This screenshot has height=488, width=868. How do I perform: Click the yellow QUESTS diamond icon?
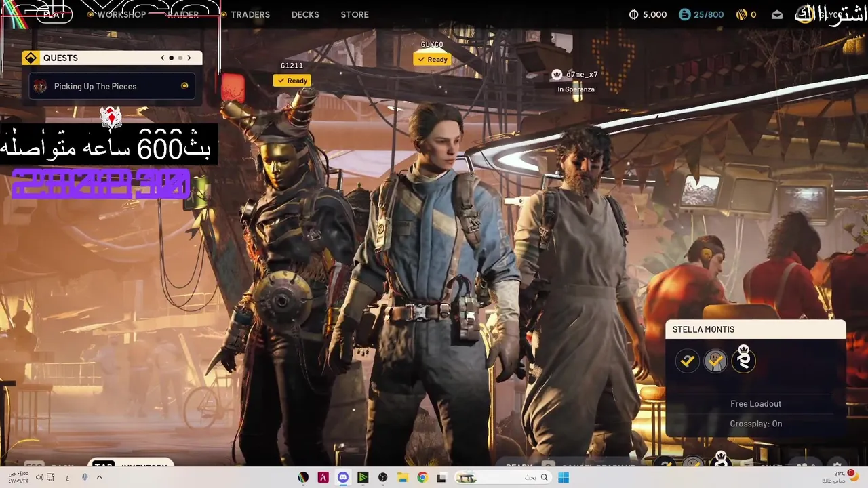pyautogui.click(x=31, y=58)
